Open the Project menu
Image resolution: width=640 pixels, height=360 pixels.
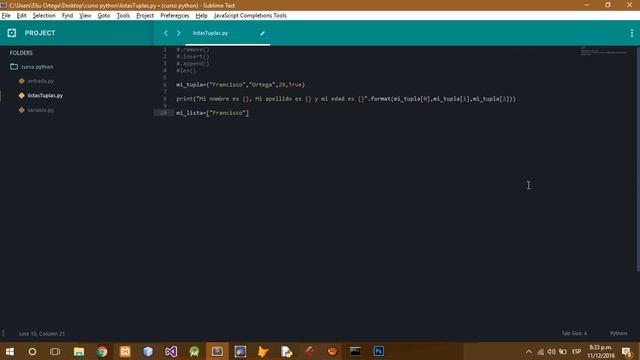tap(145, 16)
